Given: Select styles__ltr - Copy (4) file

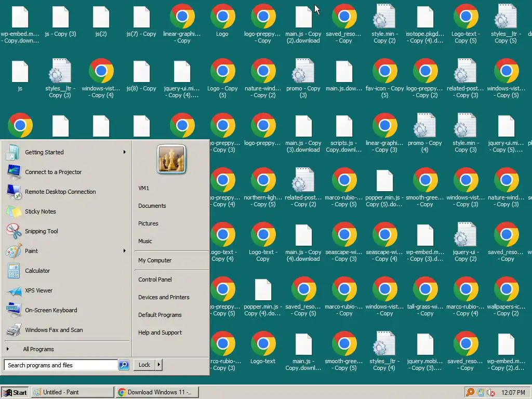Looking at the screenshot, I should click(384, 351).
